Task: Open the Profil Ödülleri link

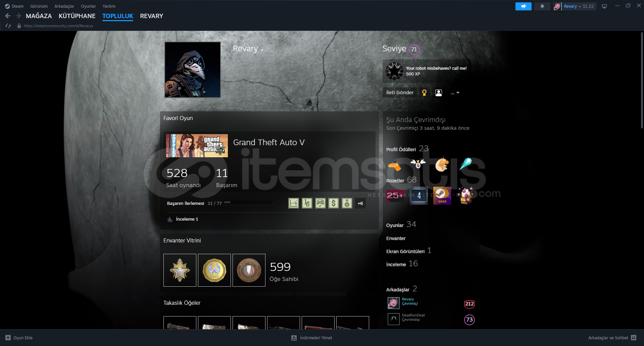Action: coord(401,150)
